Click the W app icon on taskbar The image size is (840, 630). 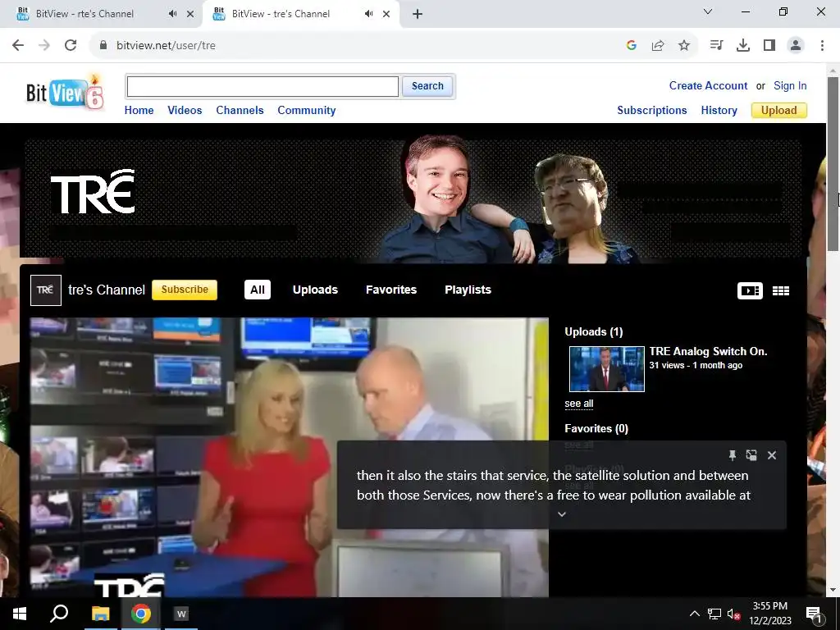[181, 614]
